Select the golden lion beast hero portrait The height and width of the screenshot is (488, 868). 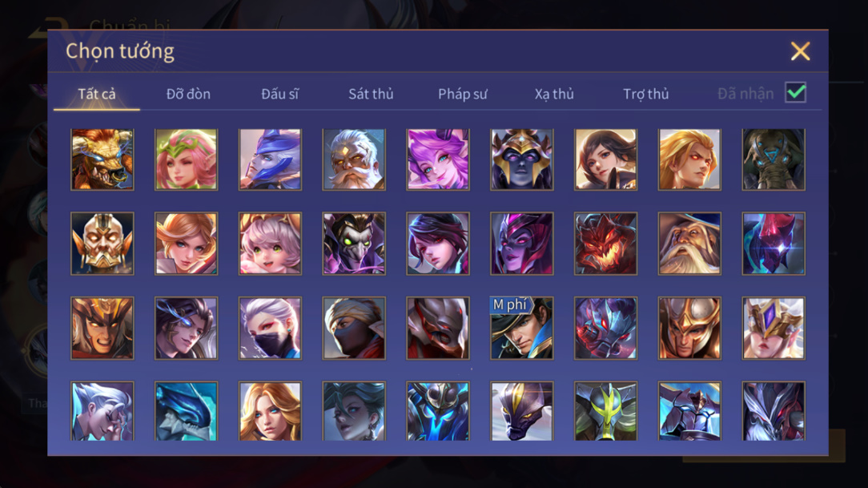[102, 159]
